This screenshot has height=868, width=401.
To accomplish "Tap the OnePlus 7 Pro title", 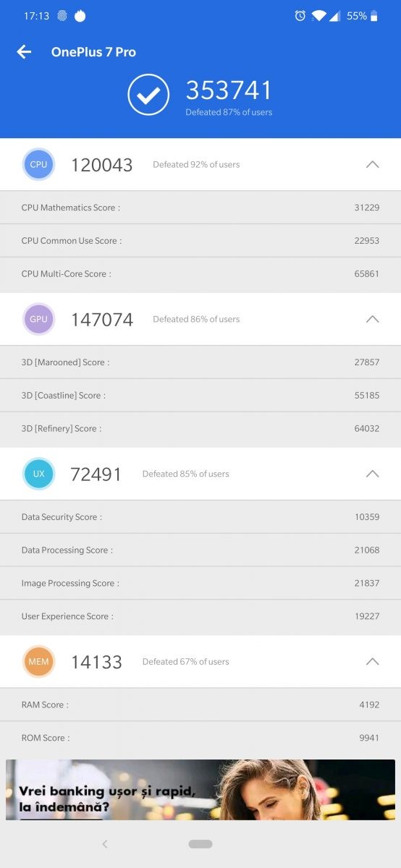I will (x=93, y=52).
